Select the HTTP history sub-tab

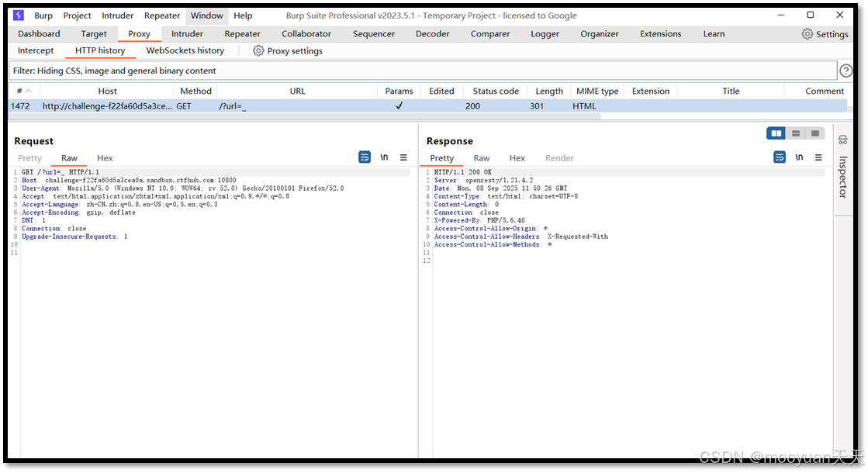coord(99,50)
